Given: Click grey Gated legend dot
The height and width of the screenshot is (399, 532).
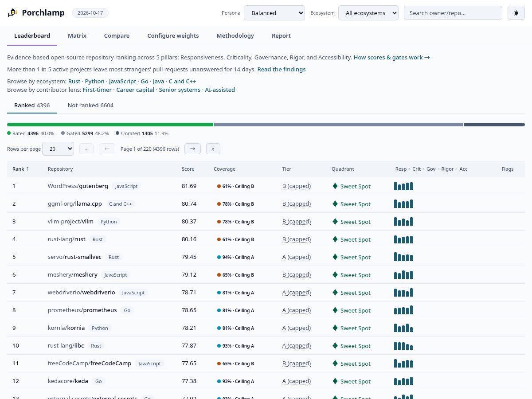Looking at the screenshot, I should pyautogui.click(x=63, y=133).
